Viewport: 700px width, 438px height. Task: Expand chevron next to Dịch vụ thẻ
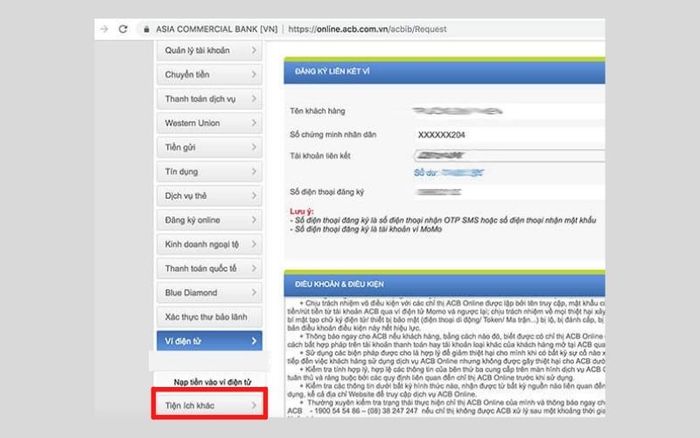click(x=254, y=196)
